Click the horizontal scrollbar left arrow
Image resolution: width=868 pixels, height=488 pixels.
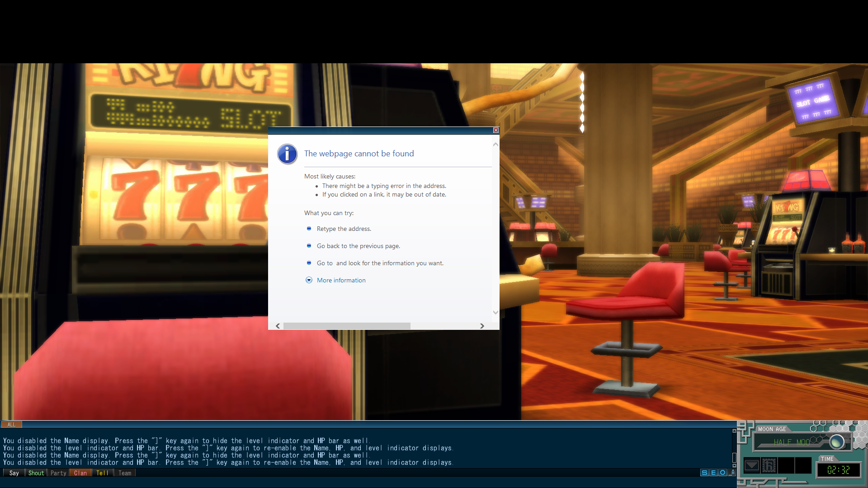click(278, 326)
